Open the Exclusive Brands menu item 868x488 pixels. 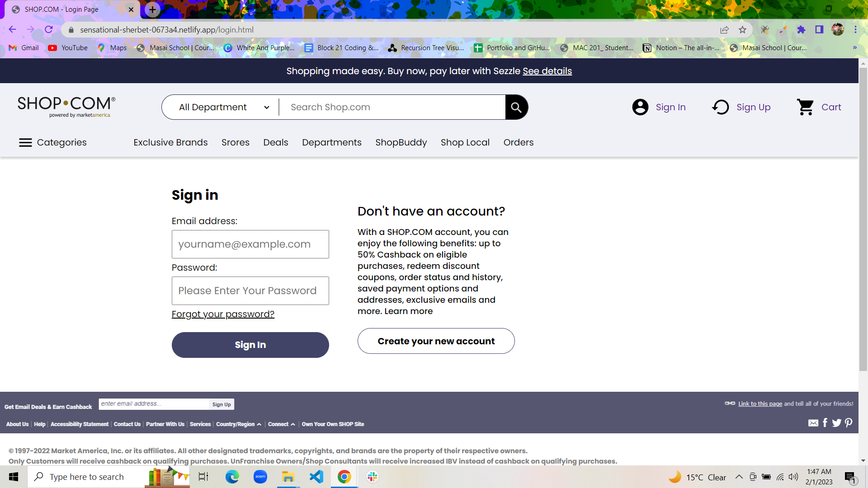(x=170, y=143)
